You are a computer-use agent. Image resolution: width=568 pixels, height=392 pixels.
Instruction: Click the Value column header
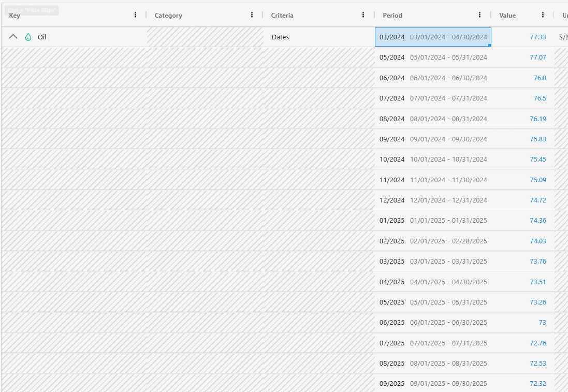[x=507, y=16]
